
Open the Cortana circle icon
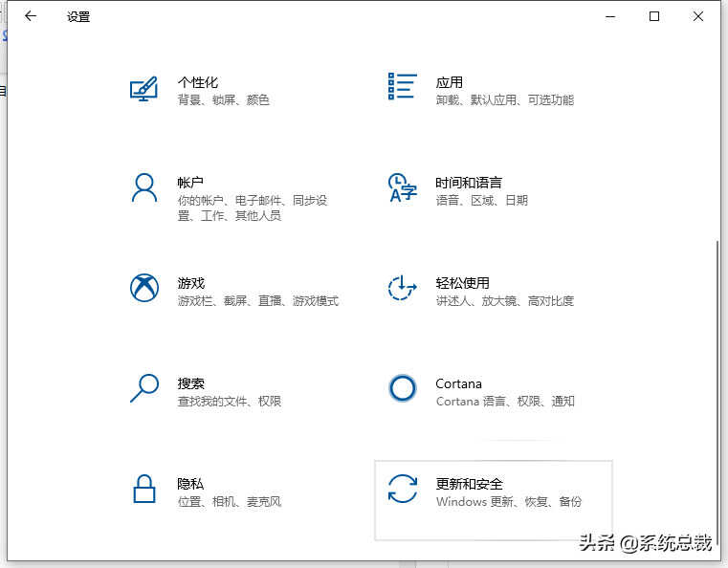tap(402, 388)
